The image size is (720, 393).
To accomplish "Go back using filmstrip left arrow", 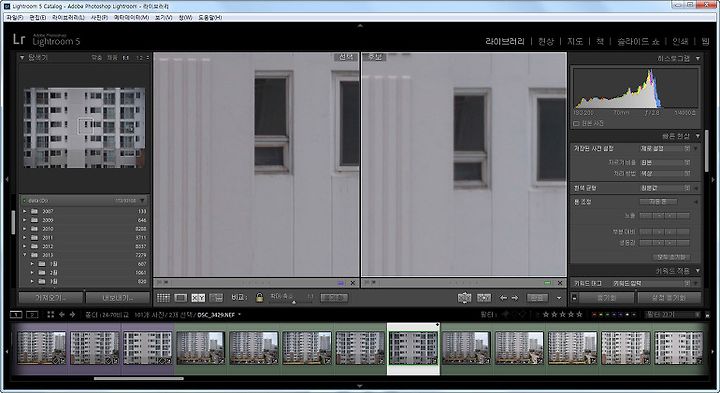I will [x=62, y=314].
